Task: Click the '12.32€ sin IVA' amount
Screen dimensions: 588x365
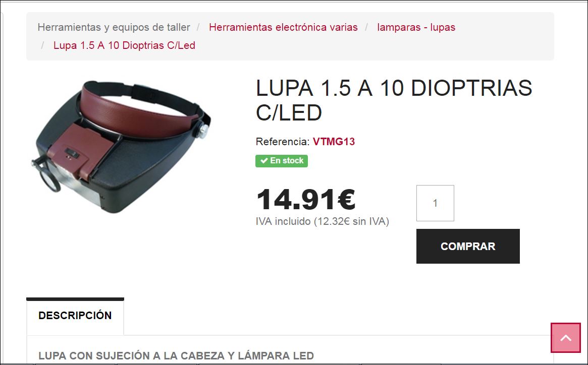Action: [351, 221]
